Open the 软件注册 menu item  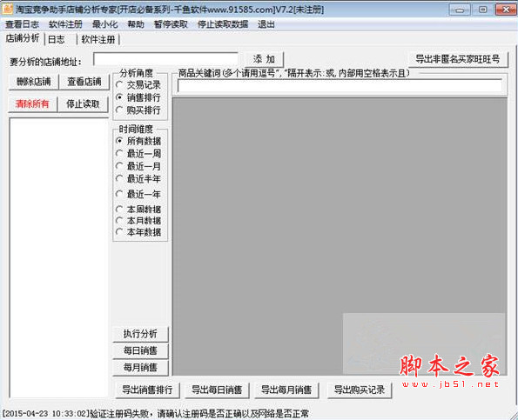pos(65,24)
